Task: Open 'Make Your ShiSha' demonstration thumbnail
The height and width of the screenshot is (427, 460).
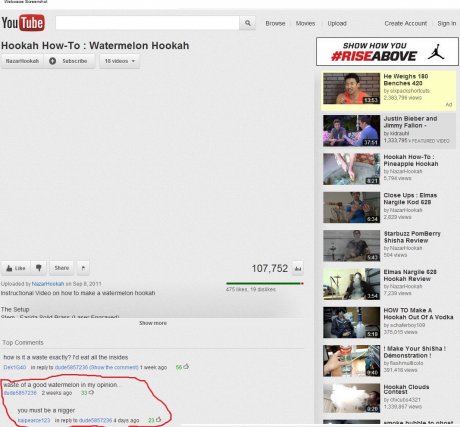Action: [x=351, y=361]
